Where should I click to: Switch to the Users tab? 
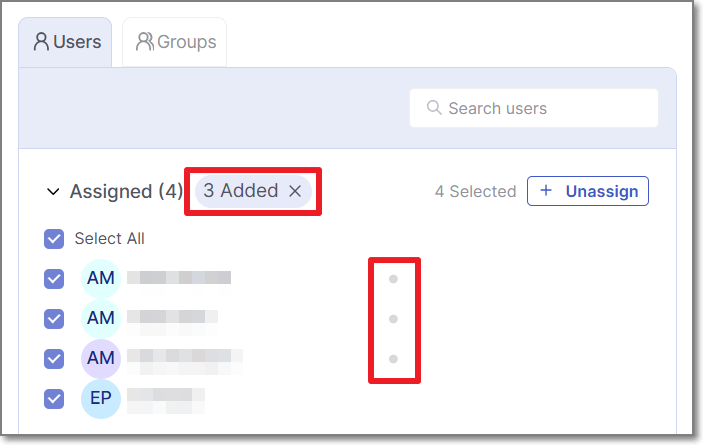66,42
